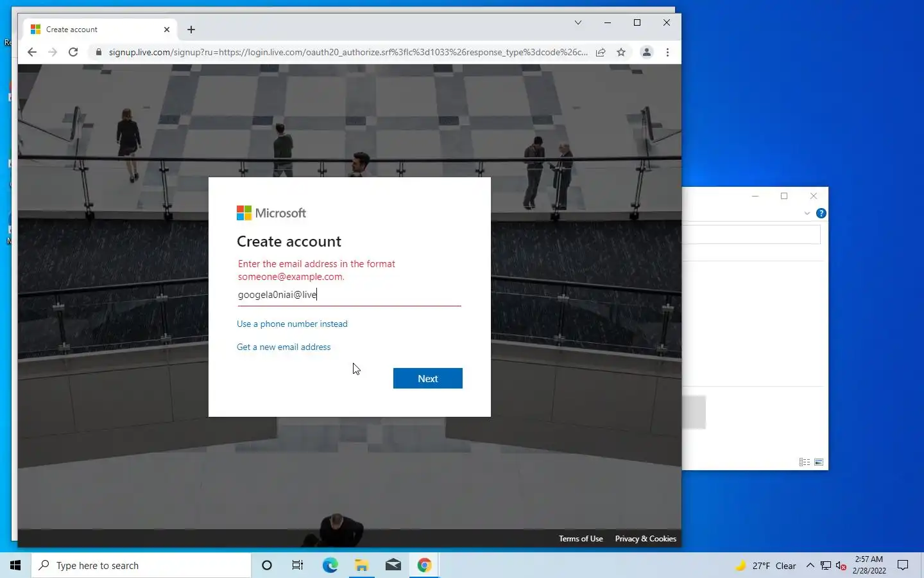The width and height of the screenshot is (924, 578).
Task: Open the Windows Start menu
Action: pos(15,565)
